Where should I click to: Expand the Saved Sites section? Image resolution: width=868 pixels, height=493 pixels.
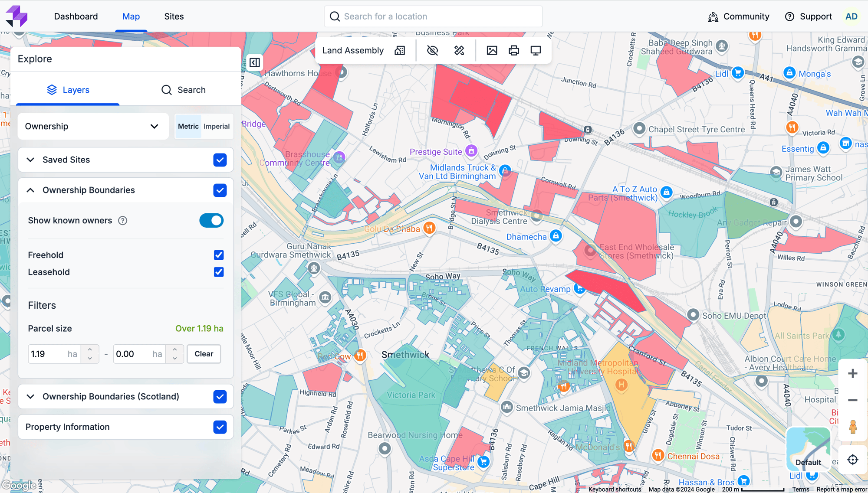click(30, 160)
